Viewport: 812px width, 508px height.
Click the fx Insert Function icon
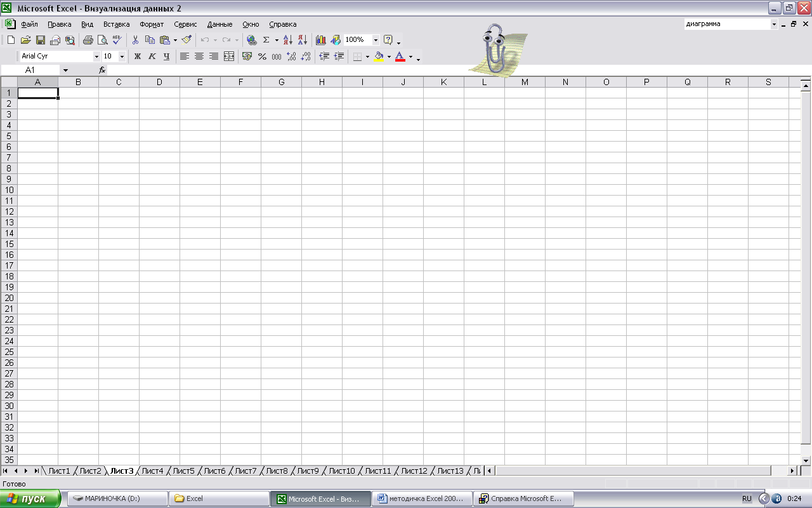pos(102,70)
